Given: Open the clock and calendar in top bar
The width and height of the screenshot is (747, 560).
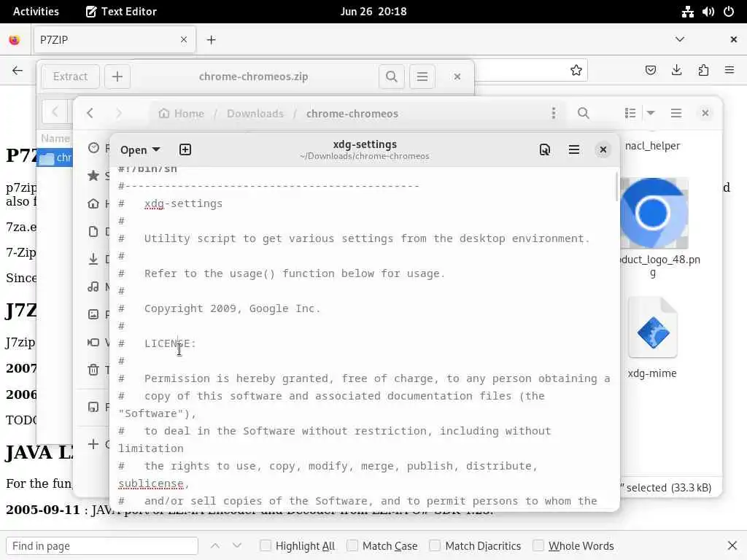Looking at the screenshot, I should coord(373,12).
